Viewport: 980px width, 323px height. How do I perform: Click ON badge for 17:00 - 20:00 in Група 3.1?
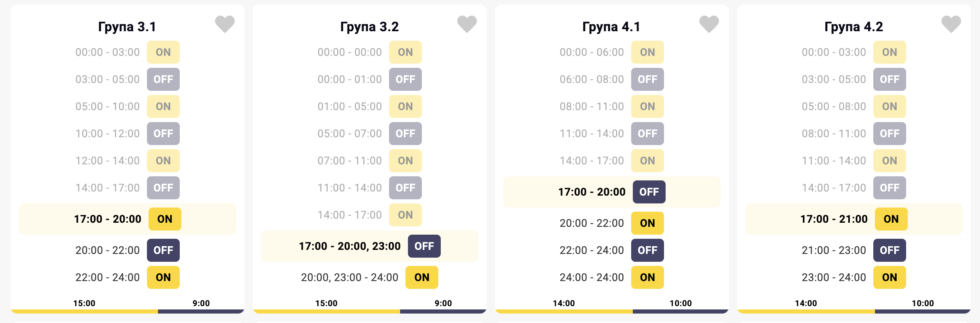165,219
